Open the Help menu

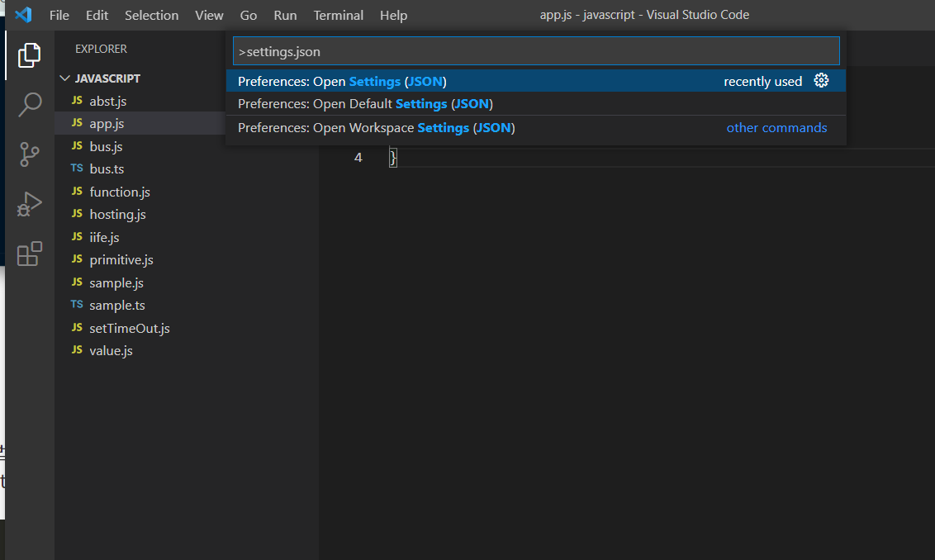[x=393, y=16]
